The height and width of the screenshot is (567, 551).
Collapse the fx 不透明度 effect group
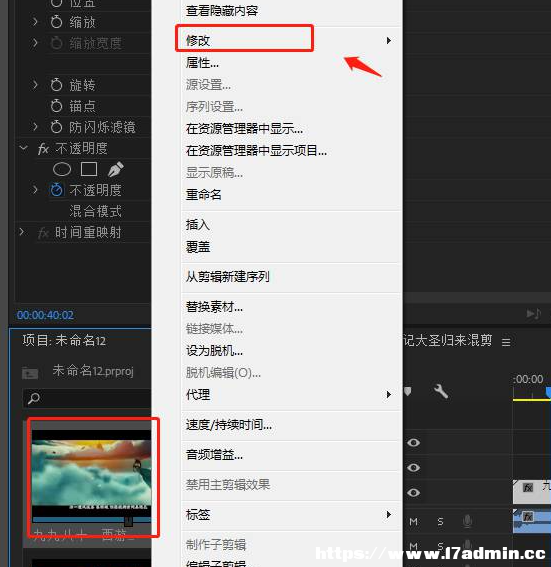(24, 148)
